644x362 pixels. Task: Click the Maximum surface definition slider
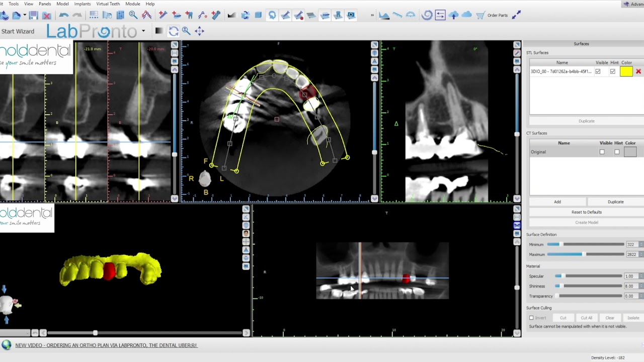click(x=585, y=254)
